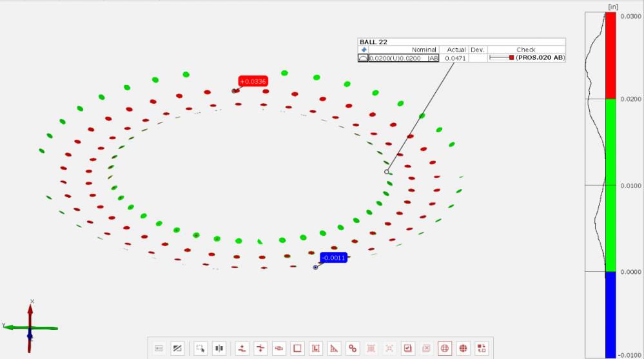Click the blue diamond icon in BALL 22 table
This screenshot has height=359, width=644.
click(x=364, y=50)
